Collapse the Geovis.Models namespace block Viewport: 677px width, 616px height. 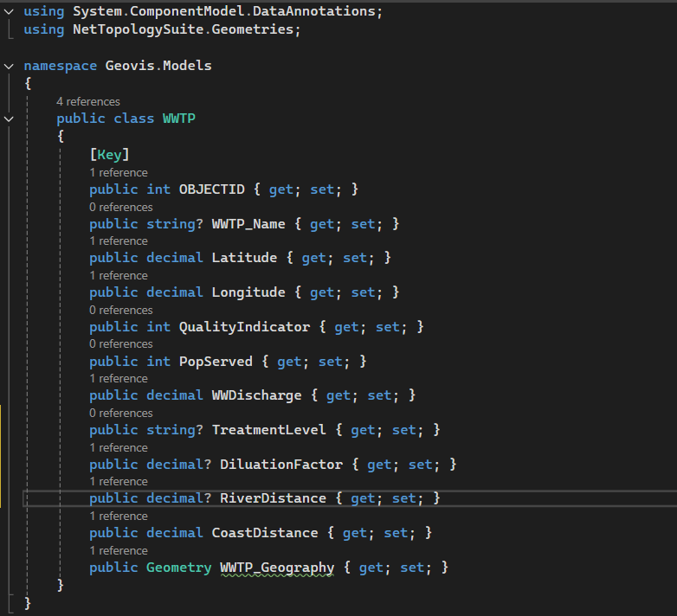(9, 66)
